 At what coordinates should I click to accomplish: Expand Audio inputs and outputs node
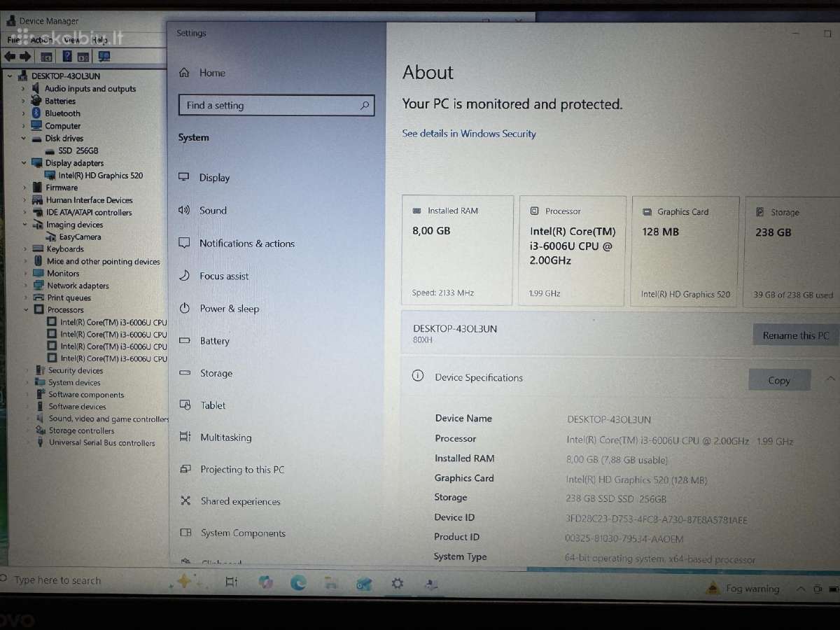click(23, 89)
